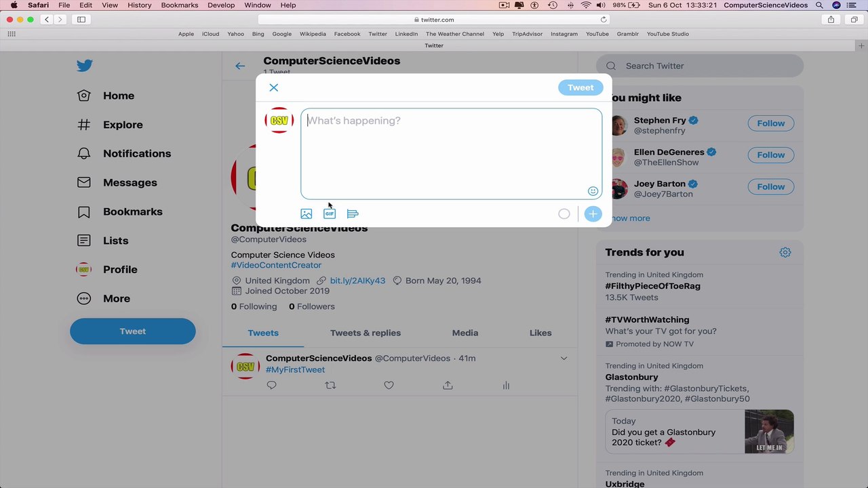Open YouTube Studio favorites bookmark
868x488 pixels.
[667, 34]
